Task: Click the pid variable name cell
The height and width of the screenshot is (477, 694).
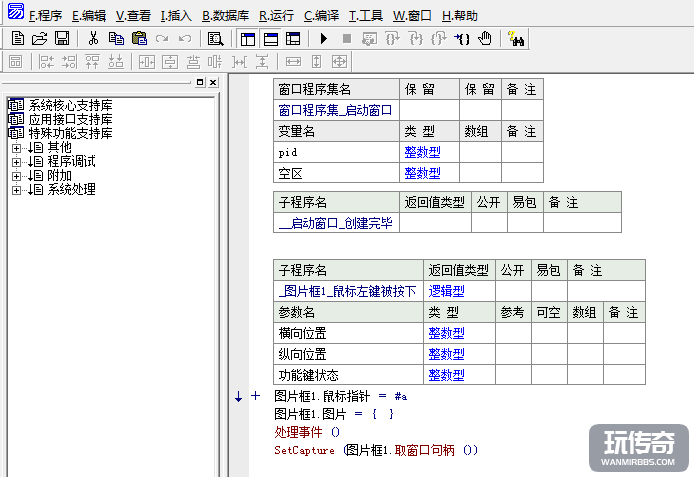Action: click(x=336, y=153)
